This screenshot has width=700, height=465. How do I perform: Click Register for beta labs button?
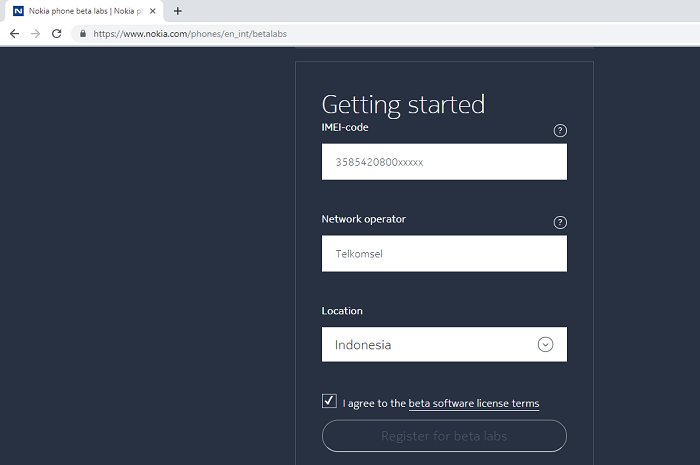point(444,436)
